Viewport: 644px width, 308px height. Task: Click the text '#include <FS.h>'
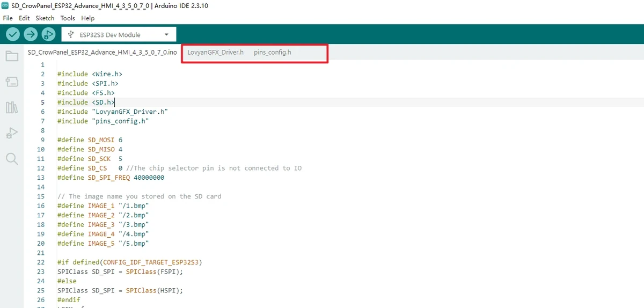coord(86,93)
